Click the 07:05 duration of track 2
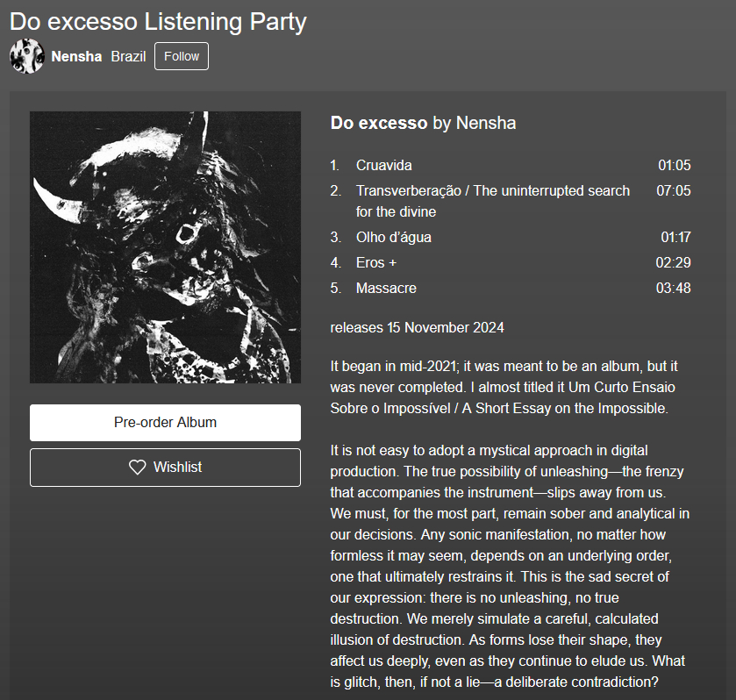Image resolution: width=736 pixels, height=700 pixels. (674, 190)
